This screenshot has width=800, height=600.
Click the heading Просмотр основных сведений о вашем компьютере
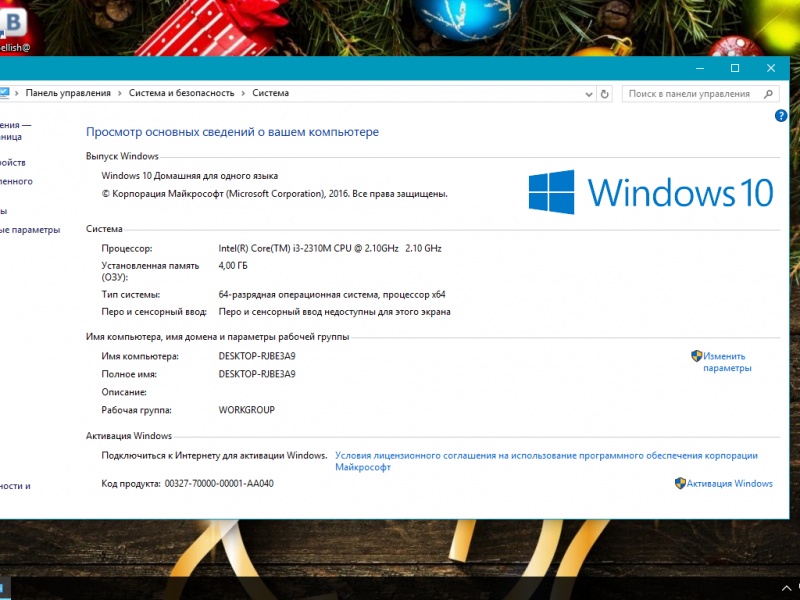click(x=232, y=132)
